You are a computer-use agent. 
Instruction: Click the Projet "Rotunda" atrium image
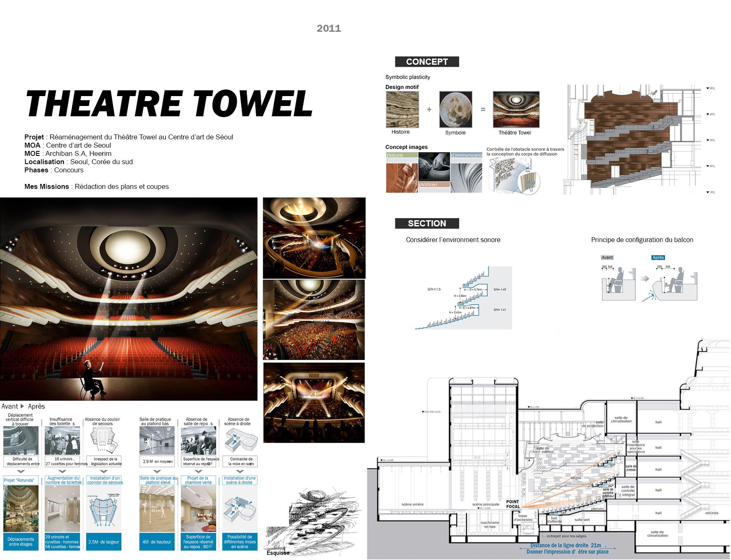21,508
